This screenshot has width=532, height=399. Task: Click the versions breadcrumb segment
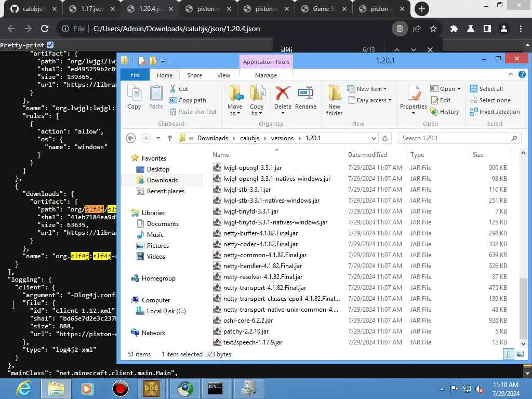pos(282,138)
